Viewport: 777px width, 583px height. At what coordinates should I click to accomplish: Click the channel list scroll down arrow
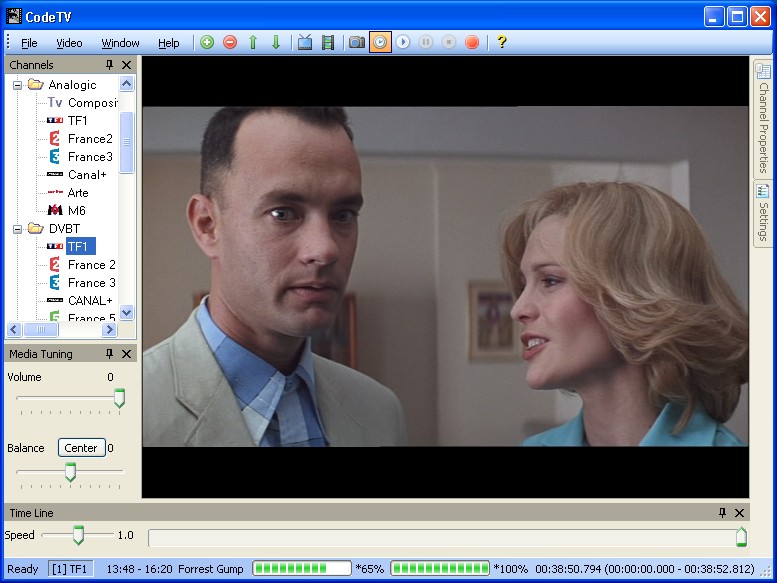click(x=127, y=313)
